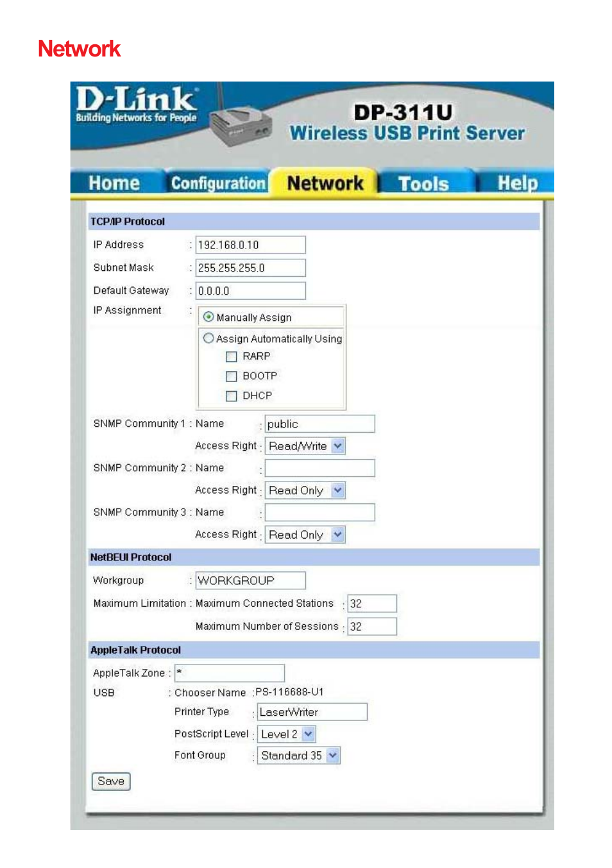Click the NetBEUI Protocol section header

pyautogui.click(x=313, y=557)
